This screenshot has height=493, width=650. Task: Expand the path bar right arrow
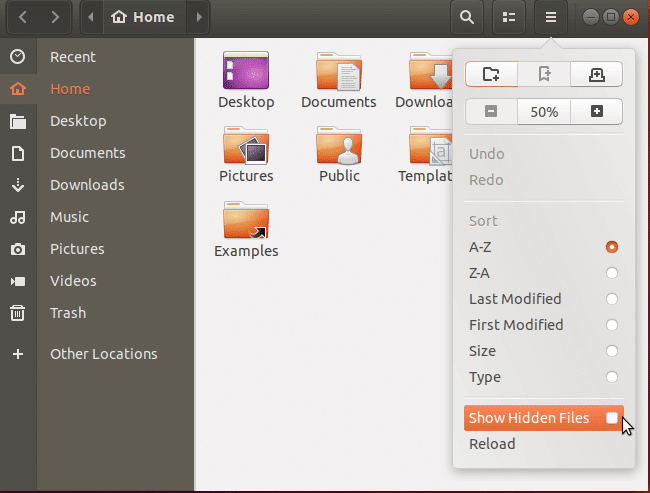click(199, 17)
